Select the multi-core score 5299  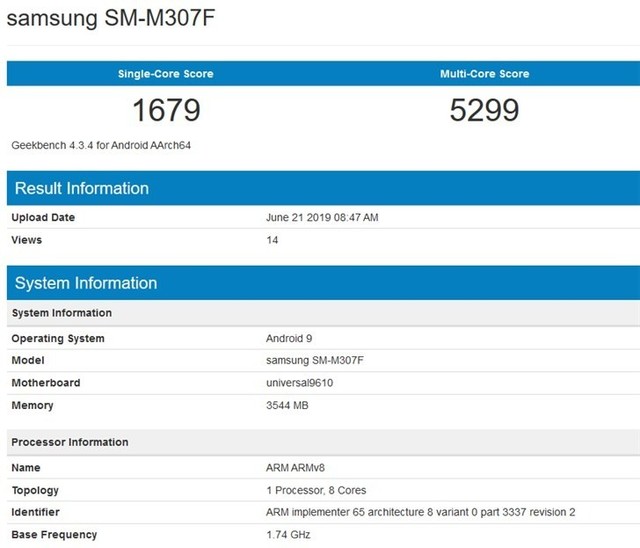[x=484, y=109]
